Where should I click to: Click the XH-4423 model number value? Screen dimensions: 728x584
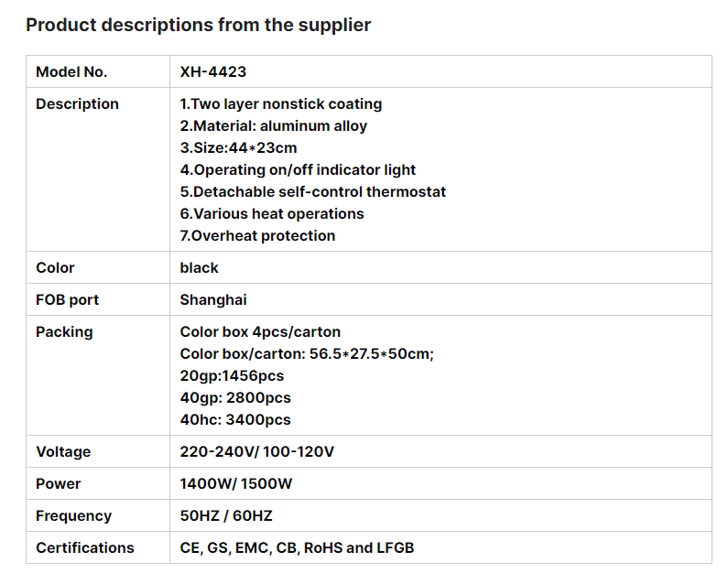click(x=213, y=72)
